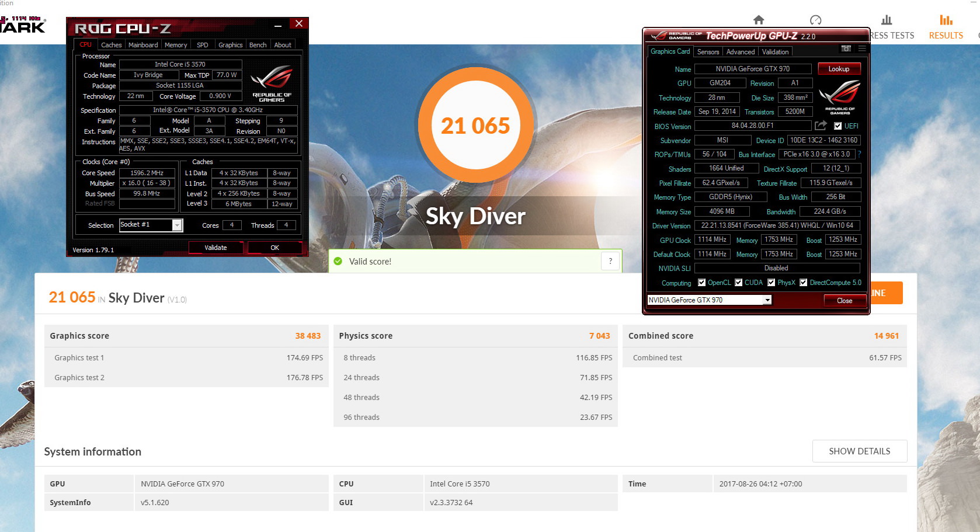This screenshot has width=980, height=532.
Task: Click the 8 threads physics row
Action: click(476, 357)
